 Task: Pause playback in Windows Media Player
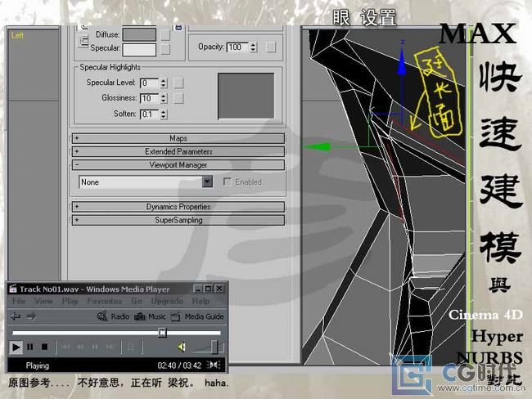click(30, 347)
